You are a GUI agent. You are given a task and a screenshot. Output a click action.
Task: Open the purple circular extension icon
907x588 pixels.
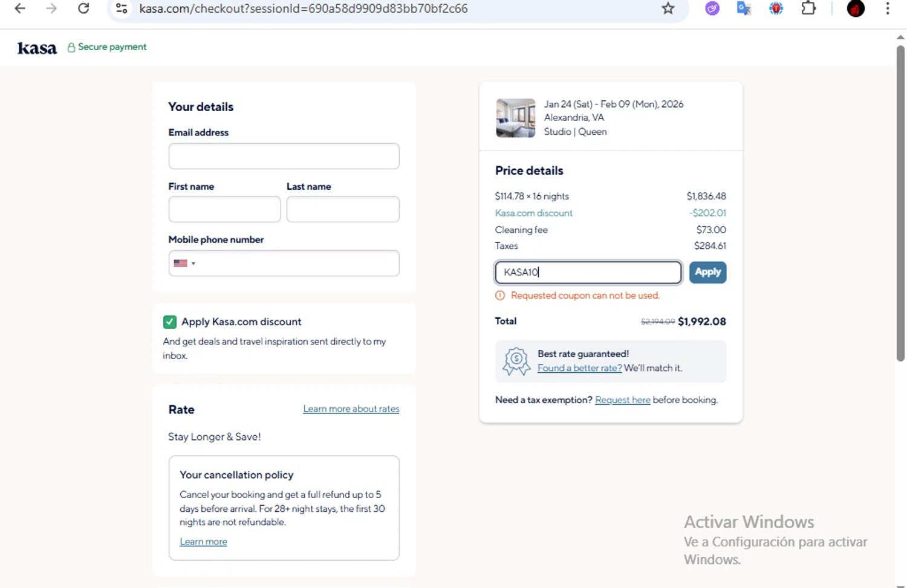pyautogui.click(x=712, y=8)
